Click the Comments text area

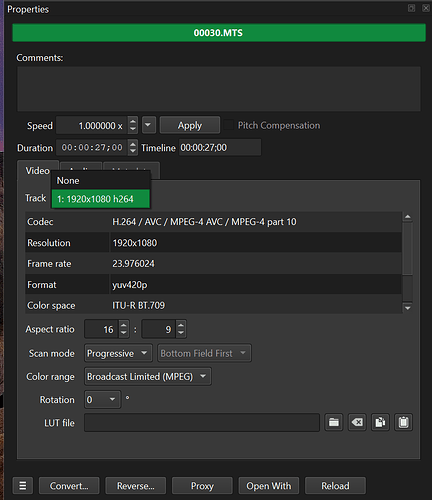click(219, 89)
